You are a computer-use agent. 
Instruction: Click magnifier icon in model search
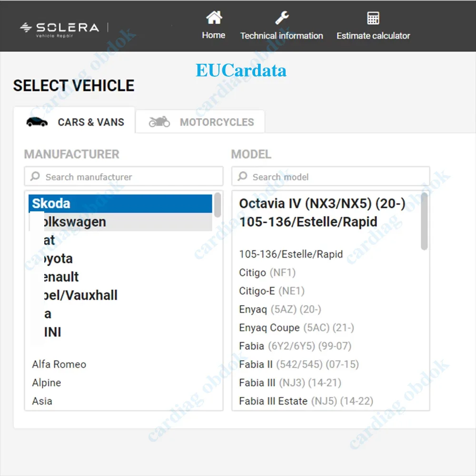click(x=243, y=176)
